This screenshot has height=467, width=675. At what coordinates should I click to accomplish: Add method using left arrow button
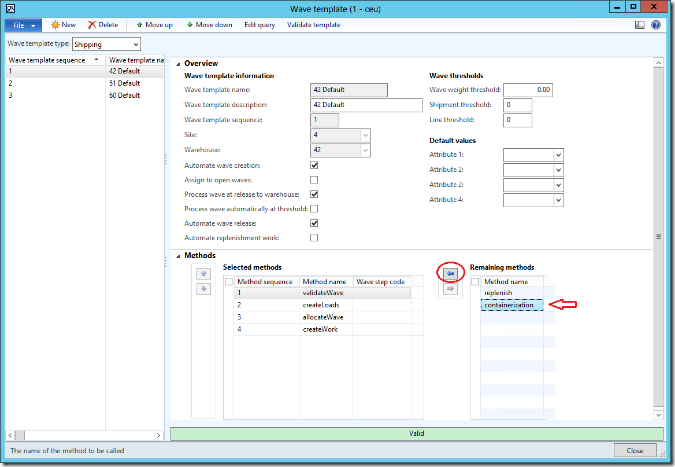pyautogui.click(x=449, y=272)
